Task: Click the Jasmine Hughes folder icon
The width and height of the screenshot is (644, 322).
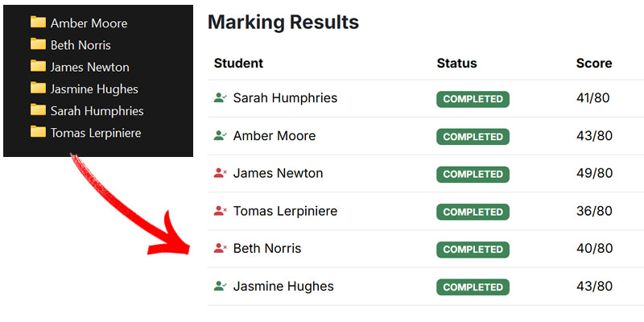Action: pos(38,88)
